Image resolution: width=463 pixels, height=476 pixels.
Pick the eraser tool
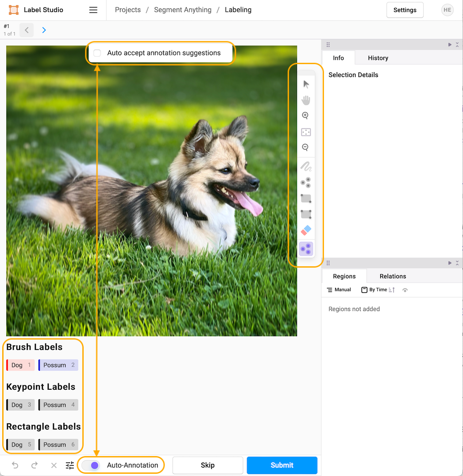[306, 230]
